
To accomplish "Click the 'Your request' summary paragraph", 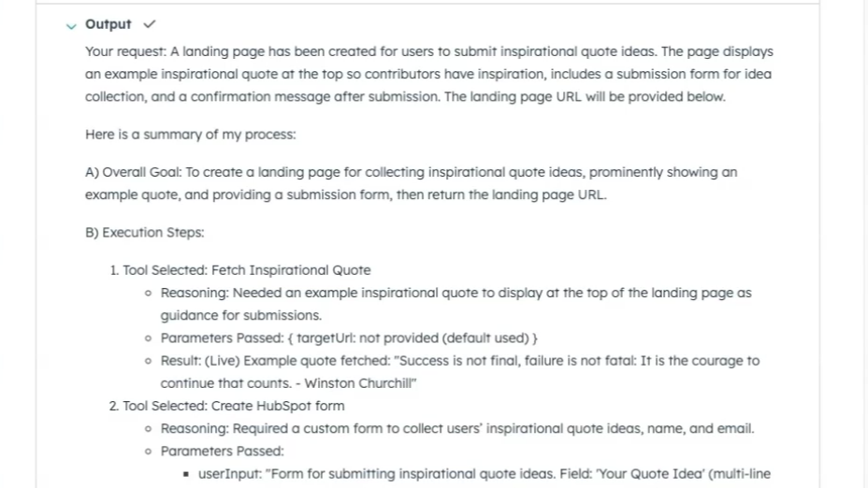I will 428,75.
